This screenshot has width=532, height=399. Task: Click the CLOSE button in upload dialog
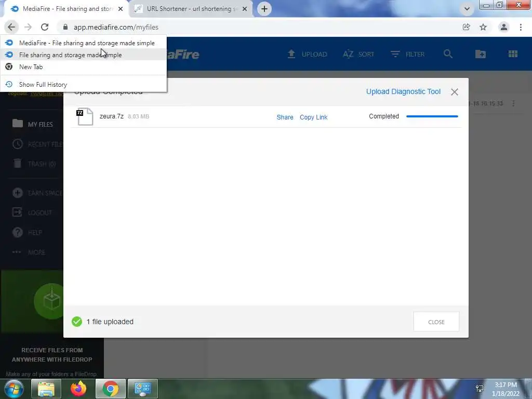tap(436, 322)
